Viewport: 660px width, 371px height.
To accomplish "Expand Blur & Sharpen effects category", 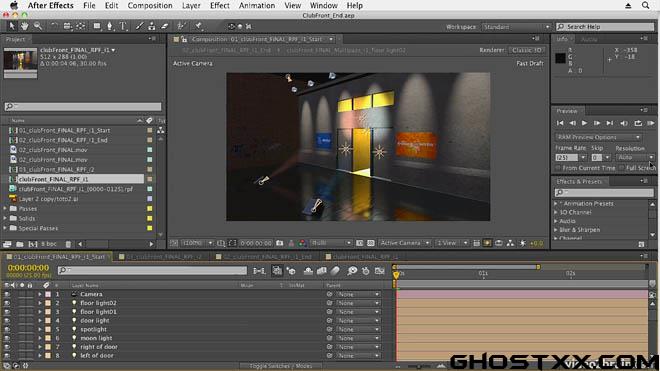I will point(556,230).
